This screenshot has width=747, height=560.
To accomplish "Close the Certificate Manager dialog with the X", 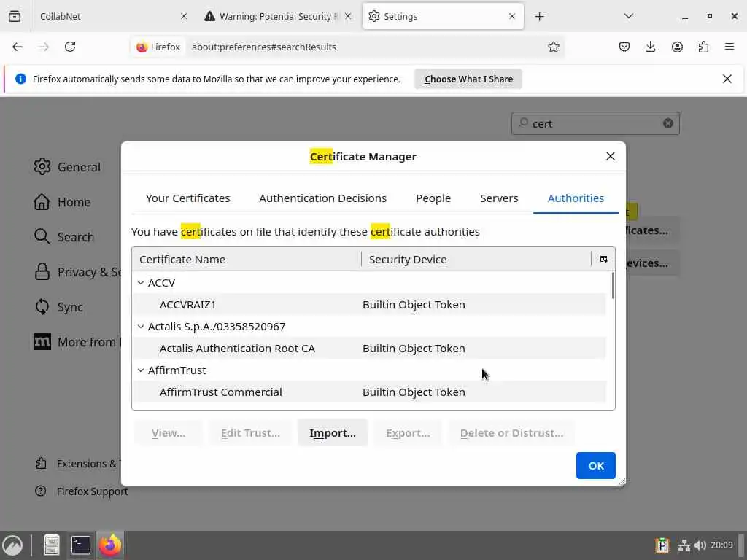I will (611, 156).
